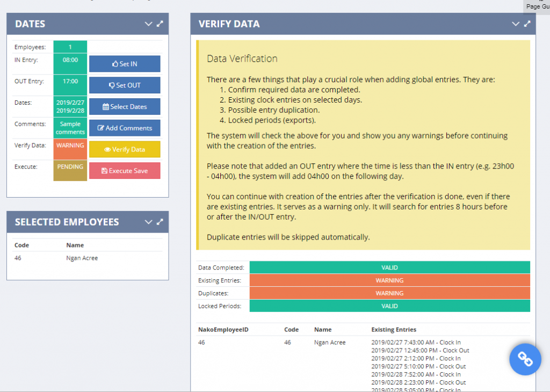550x392 pixels.
Task: Click the Execute Save button
Action: click(125, 171)
